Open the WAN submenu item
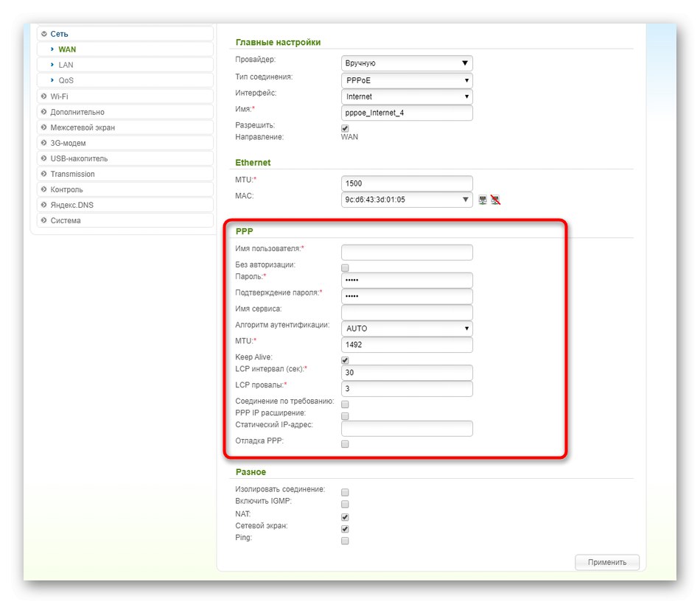This screenshot has height=604, width=700. pyautogui.click(x=125, y=49)
